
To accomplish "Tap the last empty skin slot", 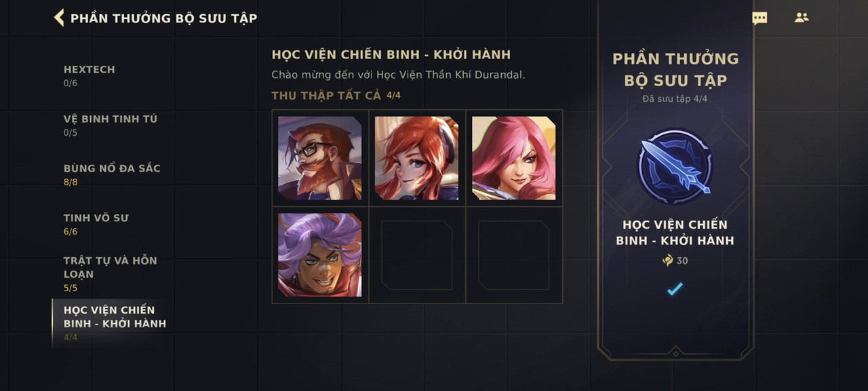I will tap(513, 255).
